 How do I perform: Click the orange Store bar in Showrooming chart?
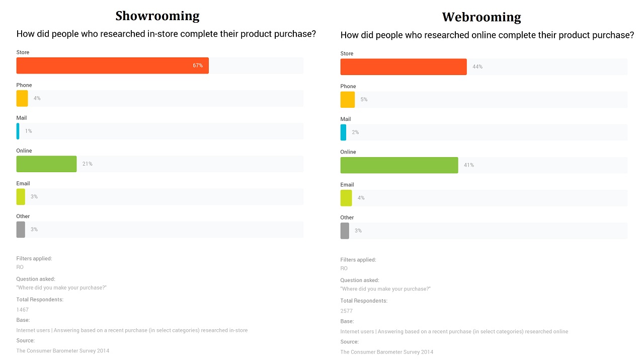[x=112, y=65]
